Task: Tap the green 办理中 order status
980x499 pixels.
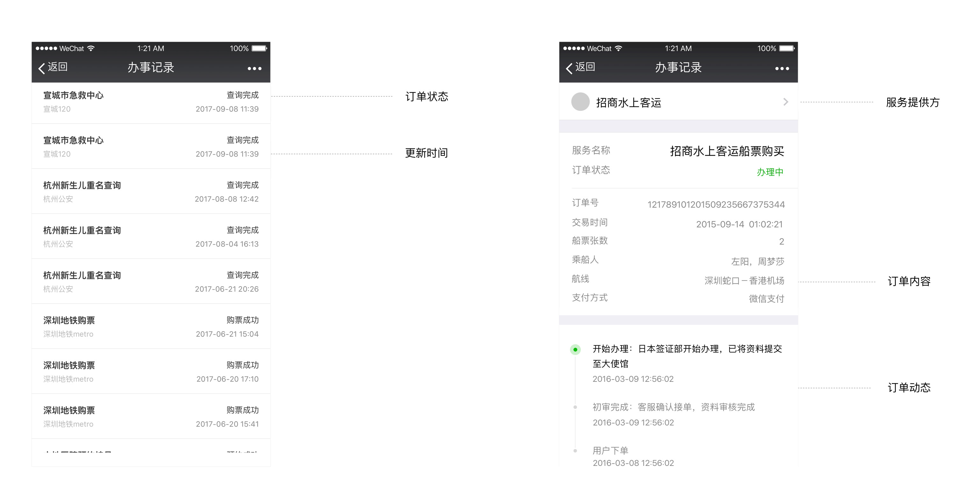Action: 770,172
